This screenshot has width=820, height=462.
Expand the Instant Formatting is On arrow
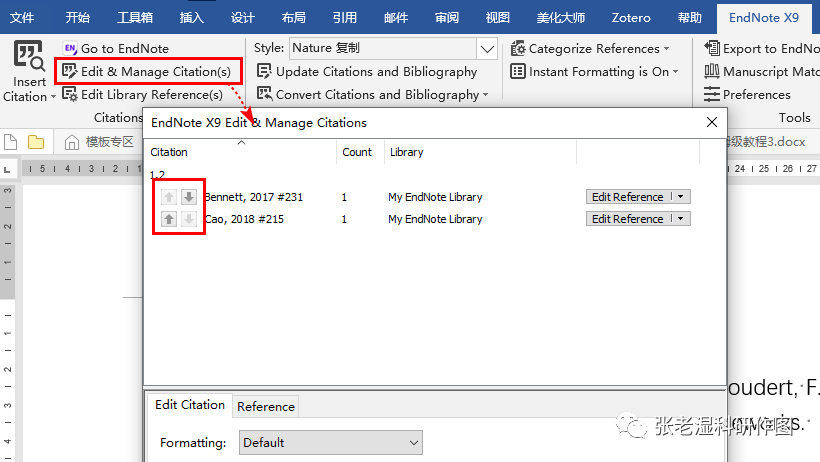pos(676,72)
